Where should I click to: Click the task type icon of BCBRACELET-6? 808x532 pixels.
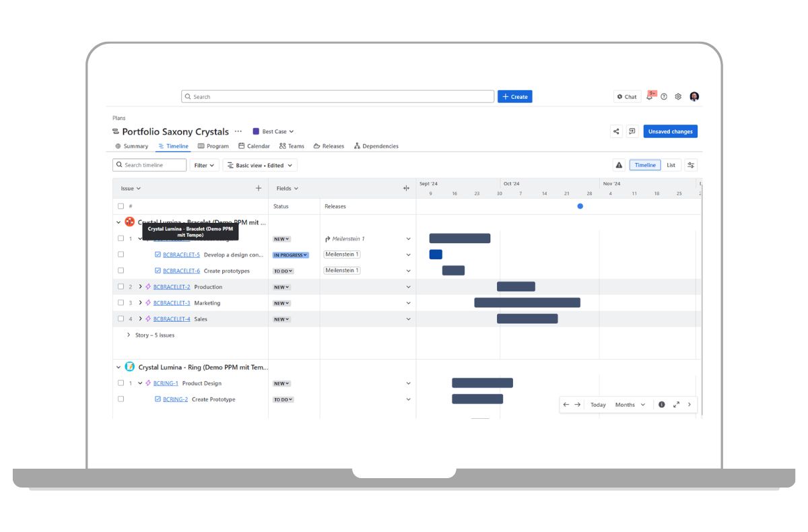coord(158,271)
